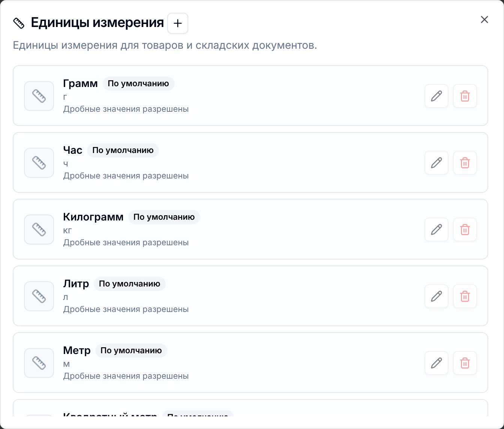The image size is (504, 429).
Task: Click the По умолчанию badge next to Литр
Action: [x=130, y=283]
